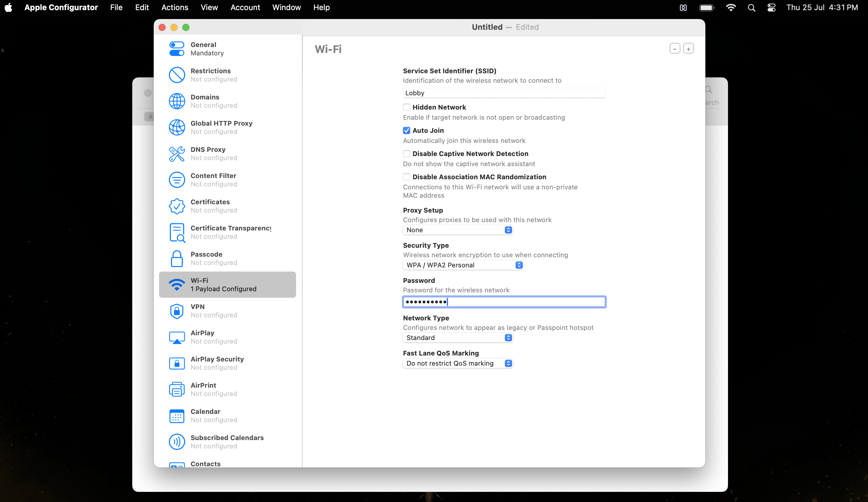Open the Account menu
Image resolution: width=868 pixels, height=502 pixels.
245,7
